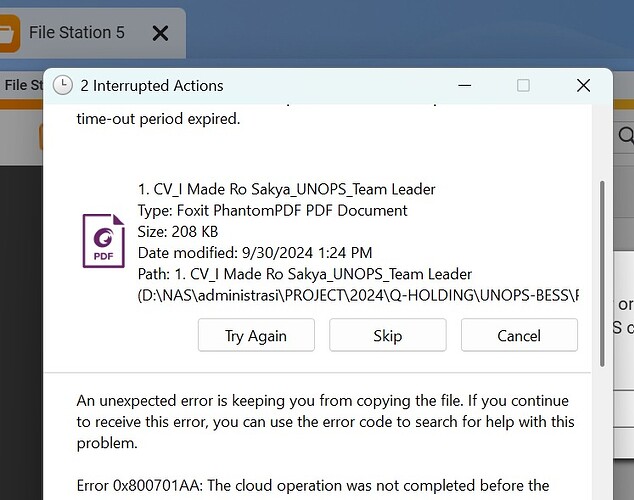
Task: Click the clock icon in dialog title bar
Action: (63, 85)
